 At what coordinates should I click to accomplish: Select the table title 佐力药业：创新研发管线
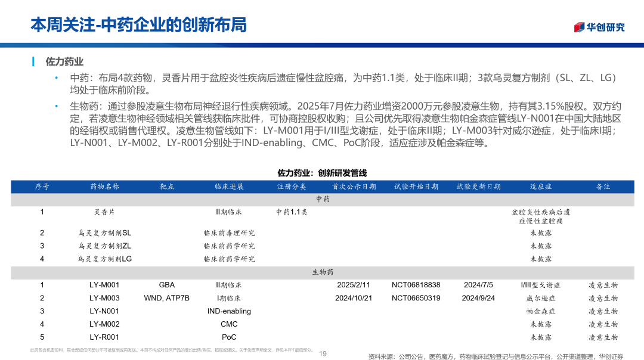[x=322, y=173]
